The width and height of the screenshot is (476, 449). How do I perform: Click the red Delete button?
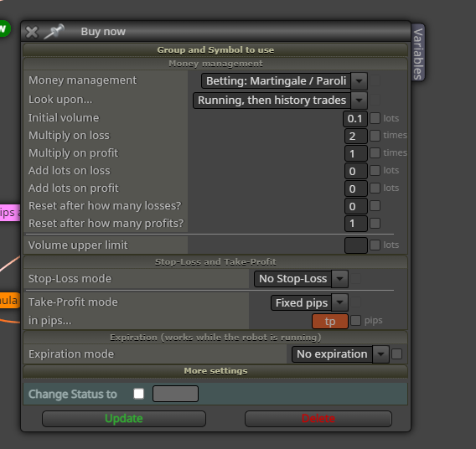[x=318, y=419]
